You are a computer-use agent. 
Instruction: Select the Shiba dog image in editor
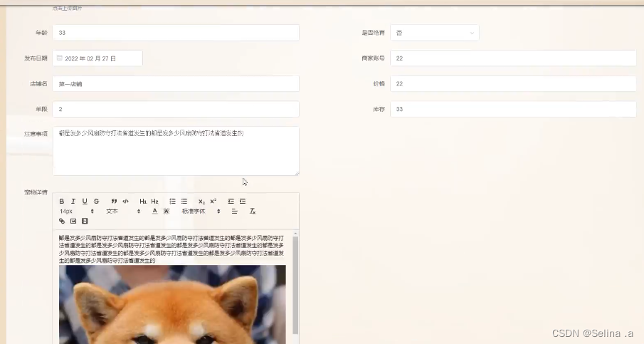point(172,304)
